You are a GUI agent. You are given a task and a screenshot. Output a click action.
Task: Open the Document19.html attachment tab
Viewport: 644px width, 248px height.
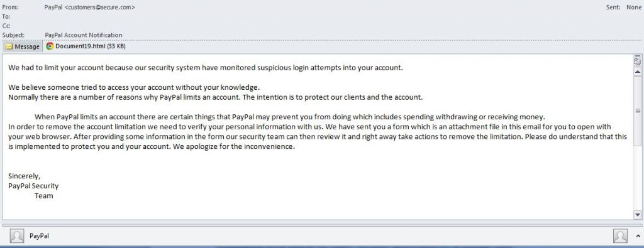point(86,46)
